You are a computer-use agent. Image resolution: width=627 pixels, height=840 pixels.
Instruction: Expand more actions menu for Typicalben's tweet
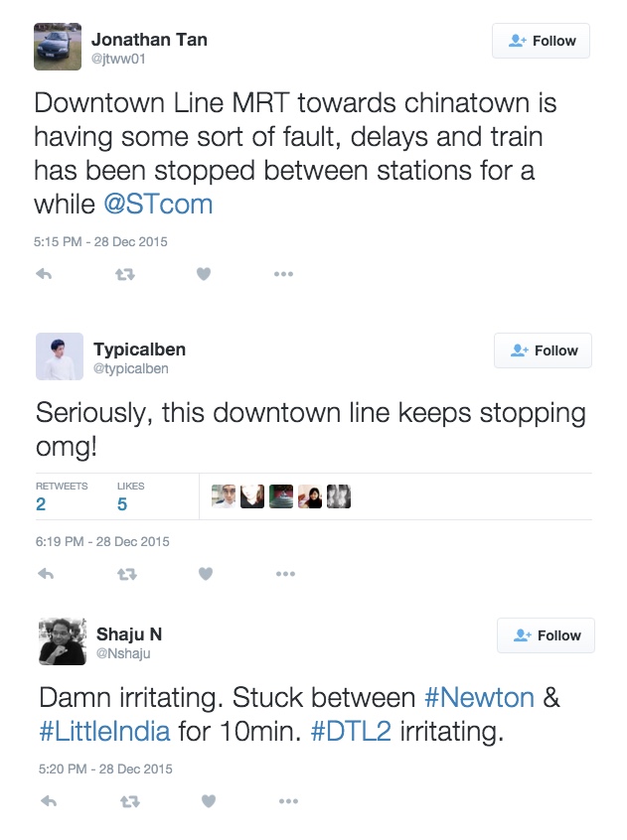point(286,574)
